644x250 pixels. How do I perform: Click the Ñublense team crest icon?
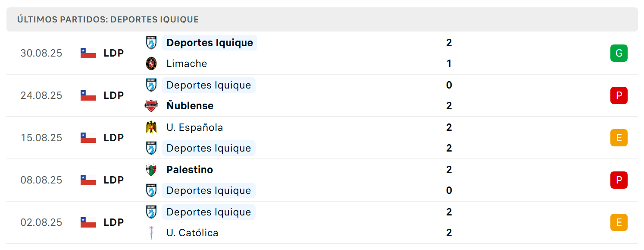[x=151, y=106]
